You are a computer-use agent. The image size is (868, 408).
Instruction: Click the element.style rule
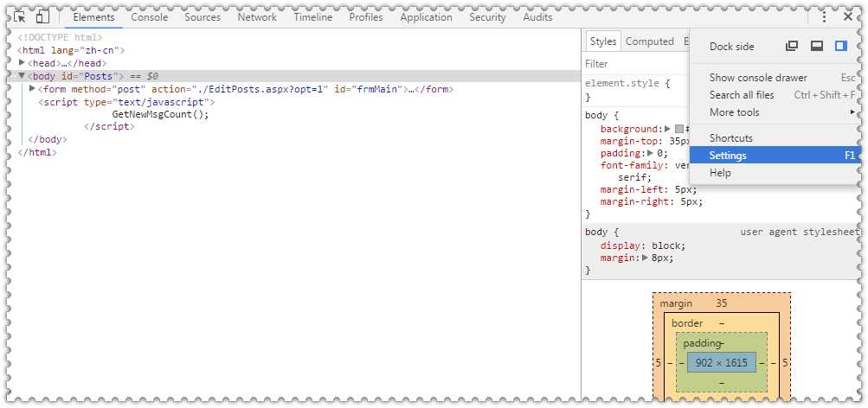point(627,84)
